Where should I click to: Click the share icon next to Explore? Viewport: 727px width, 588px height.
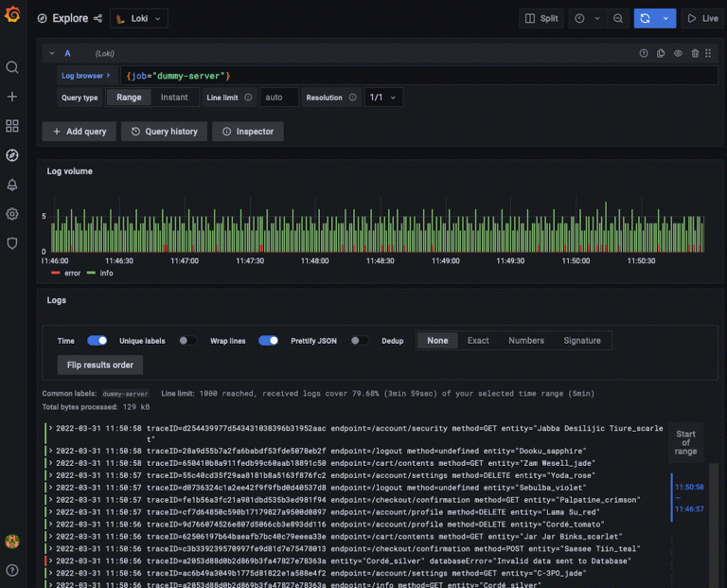click(x=98, y=18)
